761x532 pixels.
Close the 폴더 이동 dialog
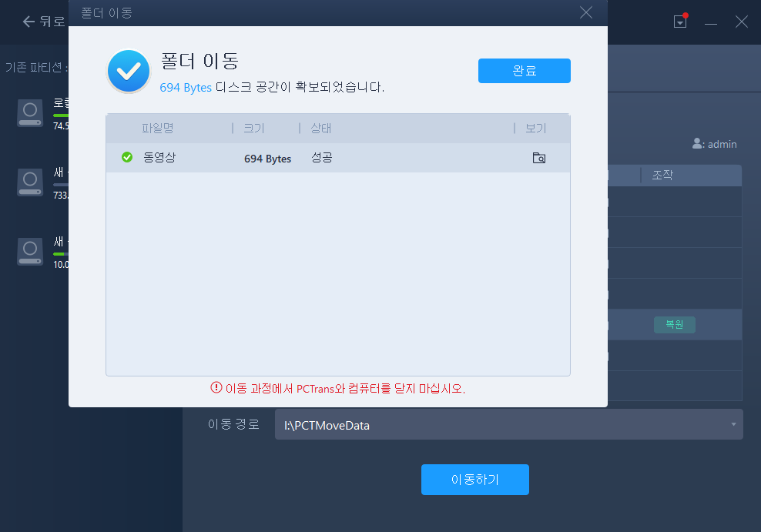point(585,12)
